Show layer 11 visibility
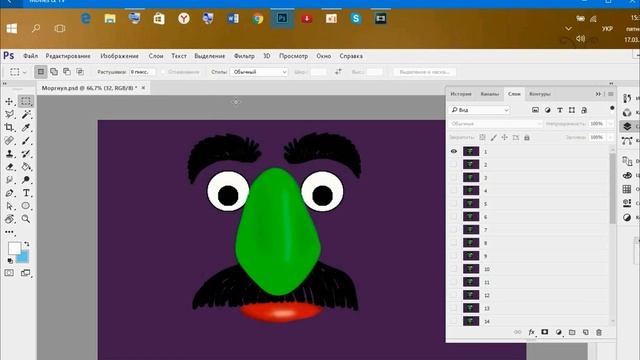 [x=453, y=282]
